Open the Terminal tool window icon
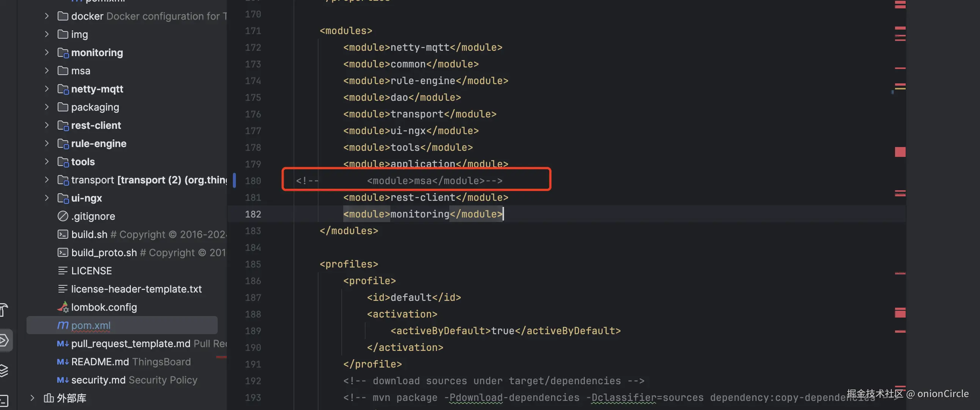 [3, 400]
